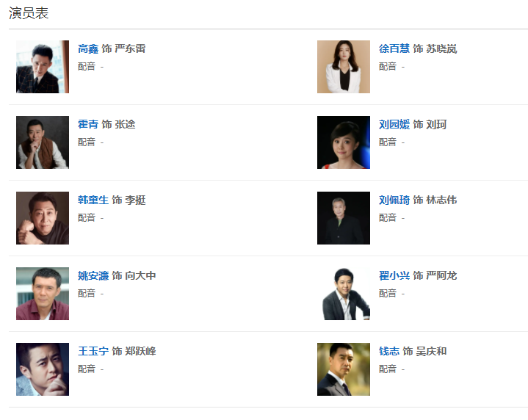Click 高鑫's portrait photo thumbnail
Viewport: 528px width, 420px height.
click(x=43, y=67)
